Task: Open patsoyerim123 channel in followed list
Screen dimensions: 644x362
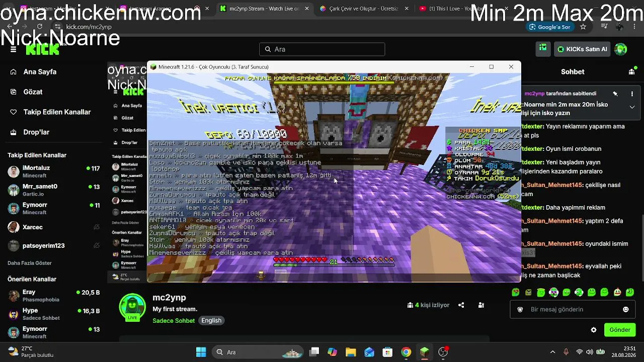Action: coord(54,246)
